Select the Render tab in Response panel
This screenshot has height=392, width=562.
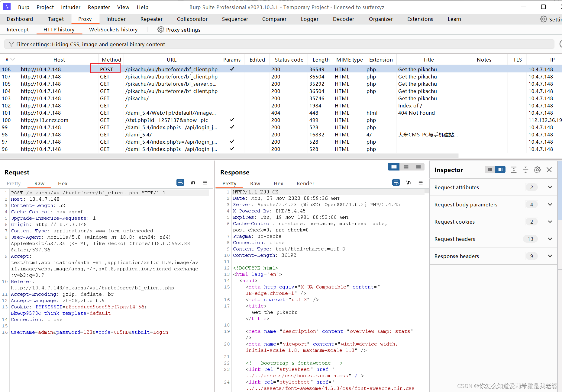point(305,183)
